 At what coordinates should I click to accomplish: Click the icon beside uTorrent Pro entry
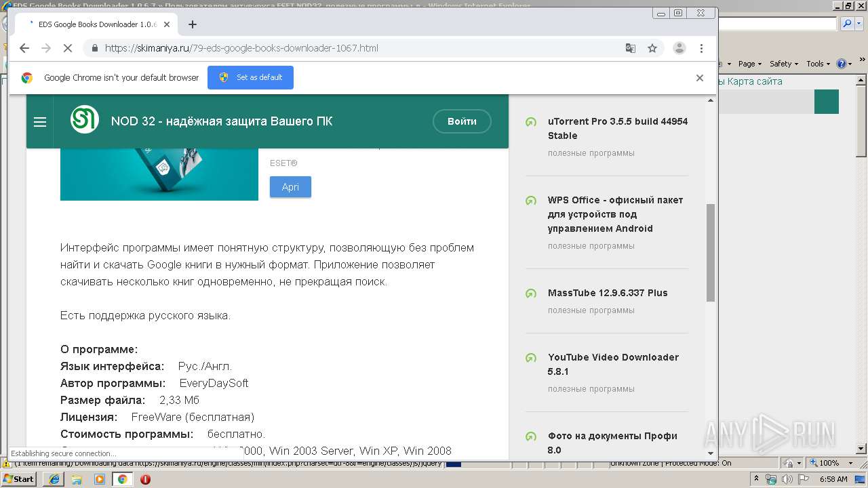tap(531, 122)
